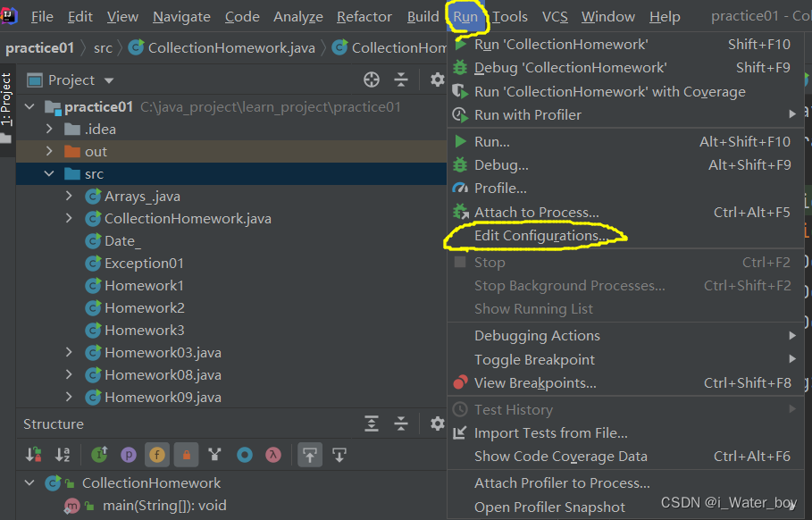The image size is (812, 520).
Task: Open the Analyze menu
Action: [x=298, y=17]
